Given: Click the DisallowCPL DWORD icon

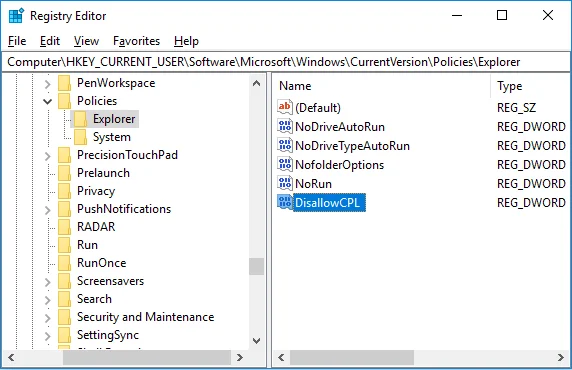Looking at the screenshot, I should [x=285, y=202].
